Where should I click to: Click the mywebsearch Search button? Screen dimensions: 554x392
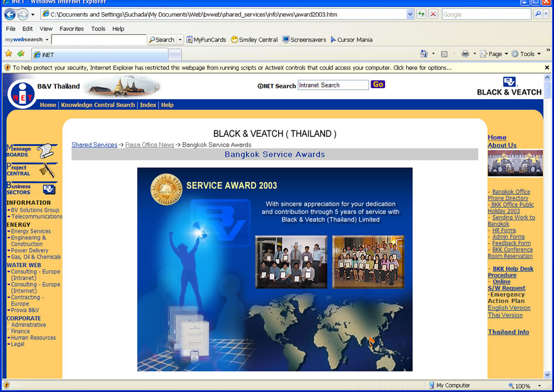point(162,39)
